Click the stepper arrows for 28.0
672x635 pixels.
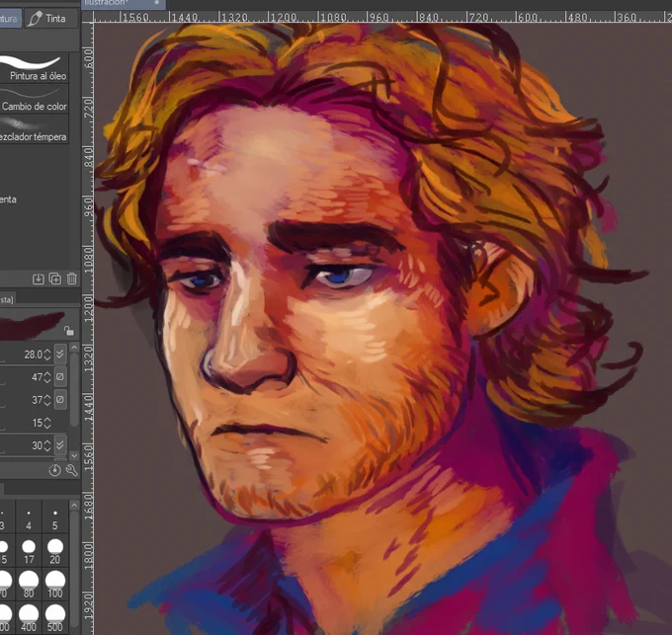47,355
